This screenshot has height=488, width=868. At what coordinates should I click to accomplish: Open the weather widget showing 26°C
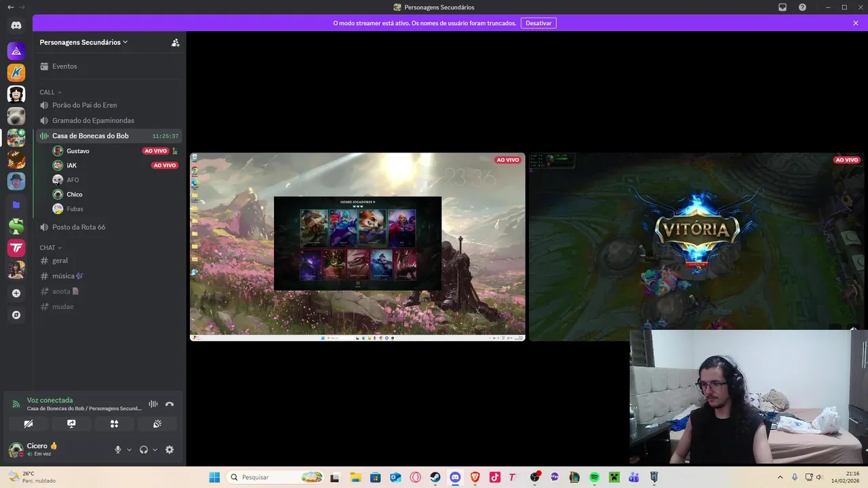31,477
